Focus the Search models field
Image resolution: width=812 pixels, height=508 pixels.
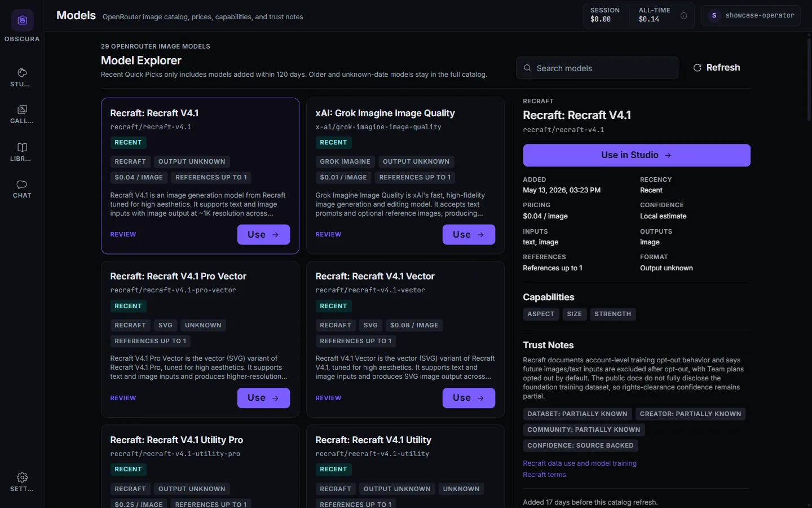pos(597,68)
